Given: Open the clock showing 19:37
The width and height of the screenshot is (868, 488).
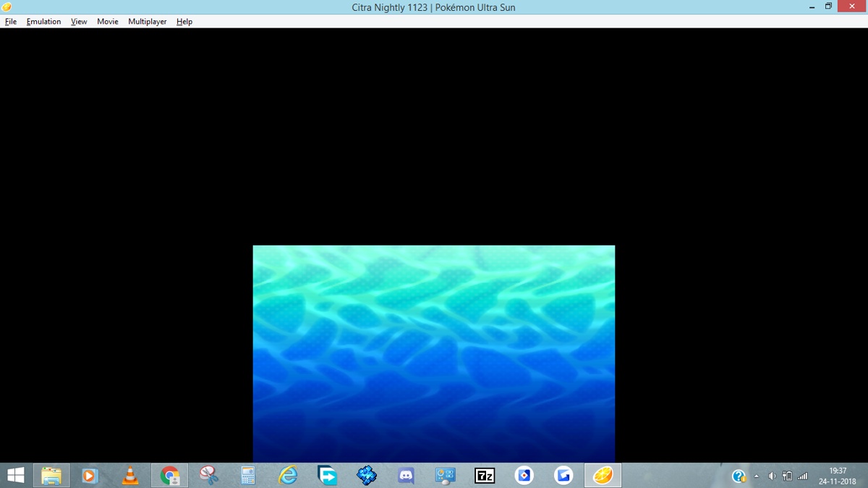Looking at the screenshot, I should 838,476.
